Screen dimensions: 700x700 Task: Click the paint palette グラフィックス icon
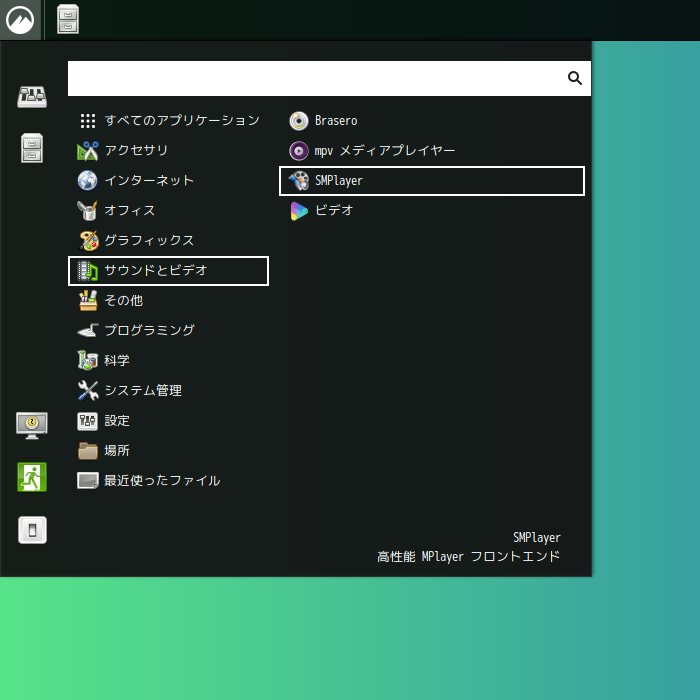point(88,241)
